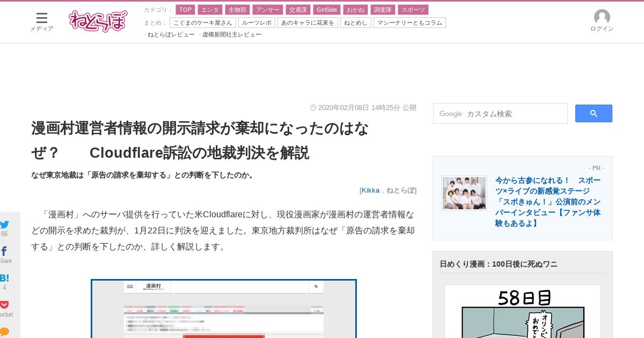644x338 pixels.
Task: Click the 日めくり漫画 100日後に死ぬワニ heading
Action: click(x=499, y=264)
